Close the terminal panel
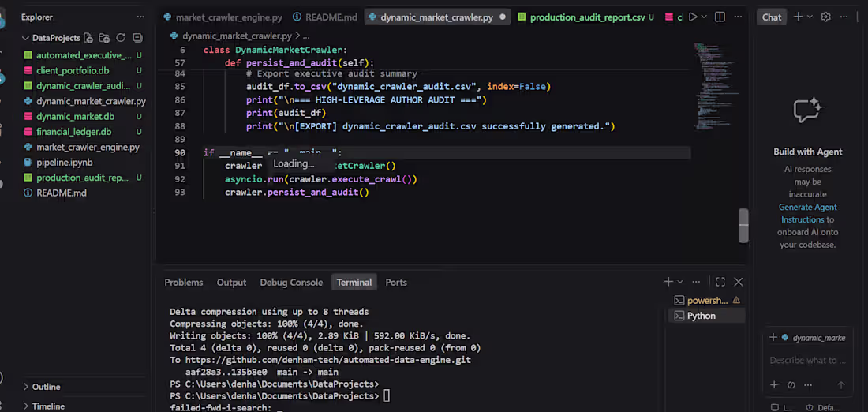The width and height of the screenshot is (868, 412). (739, 282)
